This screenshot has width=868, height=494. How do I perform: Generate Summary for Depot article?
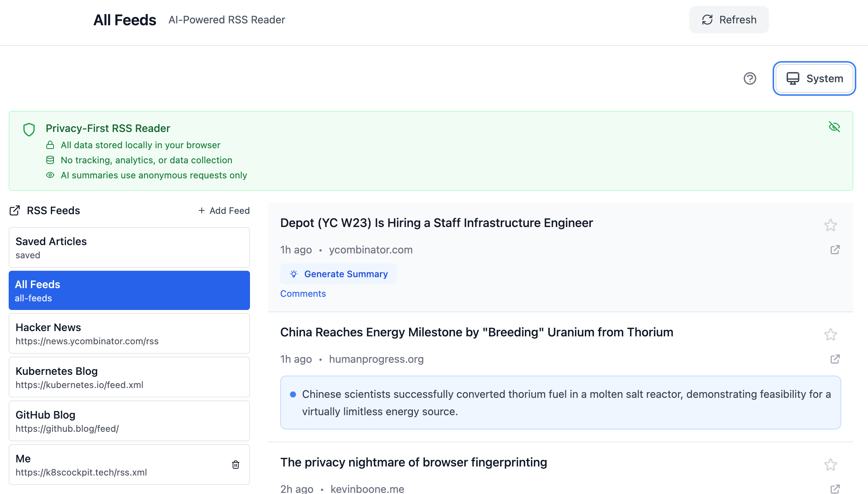(339, 274)
